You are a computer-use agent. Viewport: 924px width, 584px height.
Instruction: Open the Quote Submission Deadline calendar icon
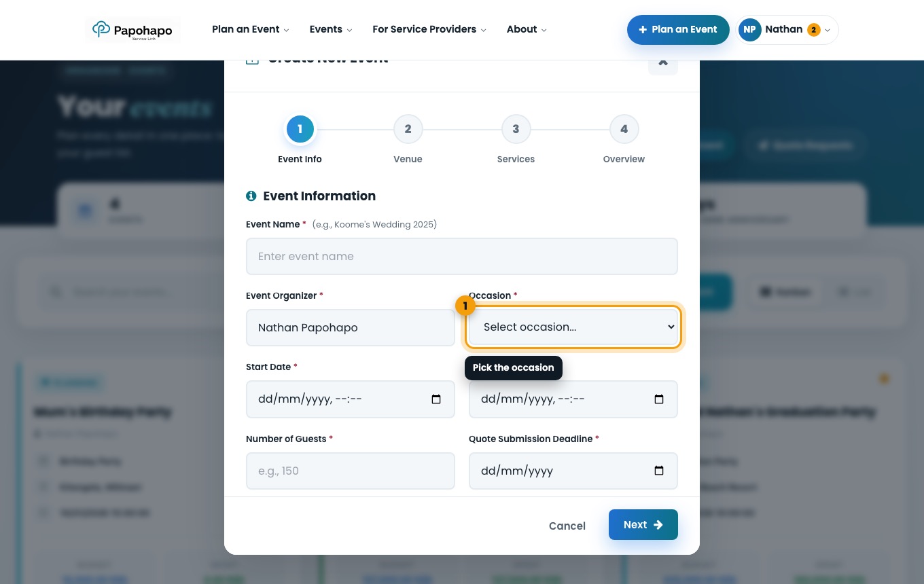point(659,471)
